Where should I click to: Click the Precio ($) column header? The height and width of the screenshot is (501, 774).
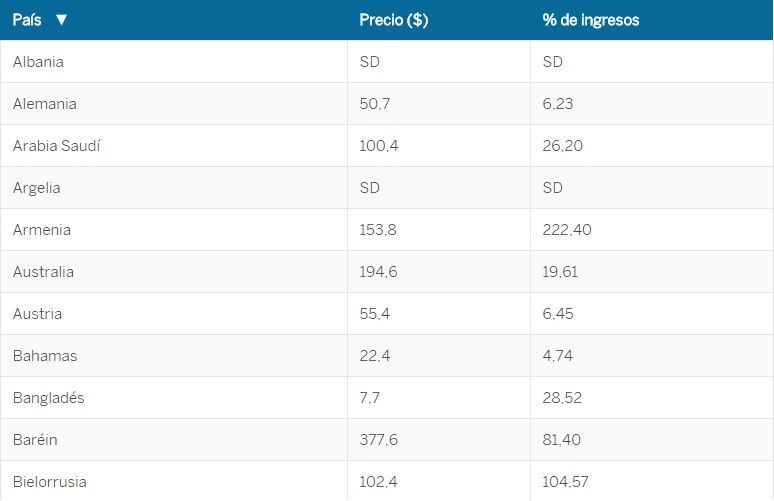(393, 20)
